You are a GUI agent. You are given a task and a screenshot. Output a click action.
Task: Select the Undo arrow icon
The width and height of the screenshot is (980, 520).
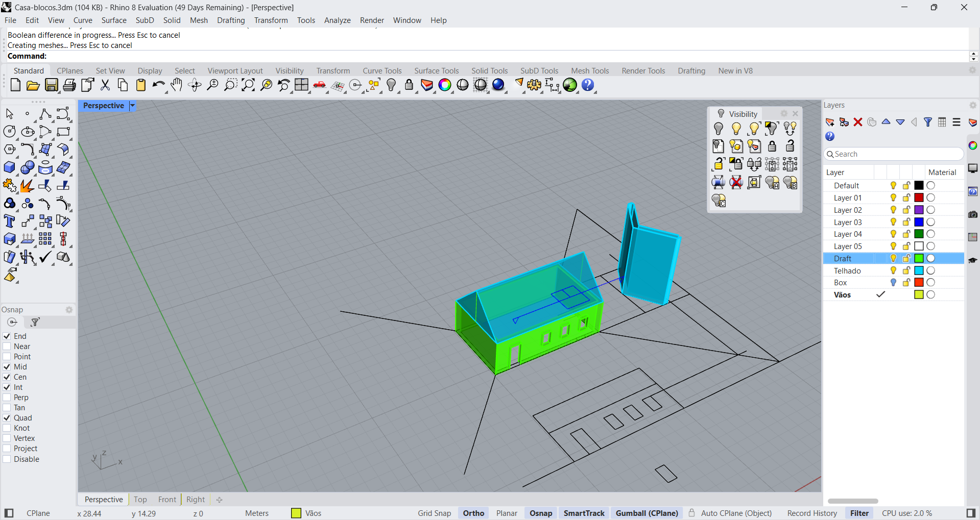click(x=158, y=85)
